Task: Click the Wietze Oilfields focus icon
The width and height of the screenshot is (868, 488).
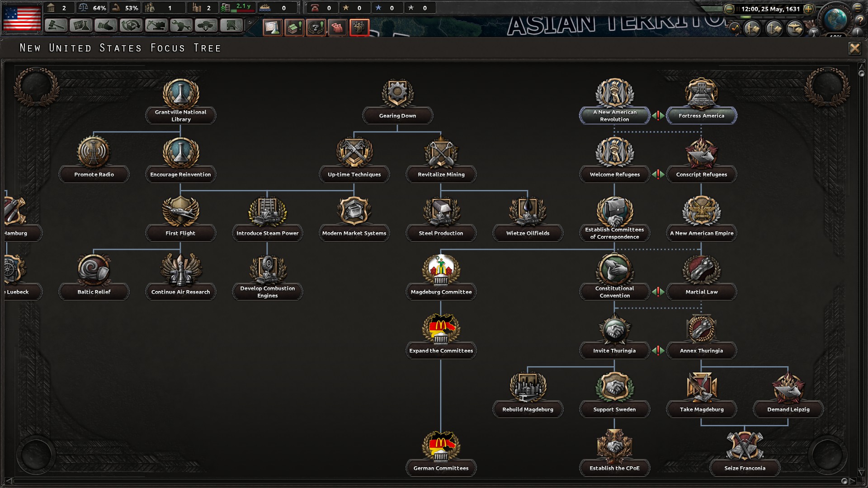Action: [528, 211]
